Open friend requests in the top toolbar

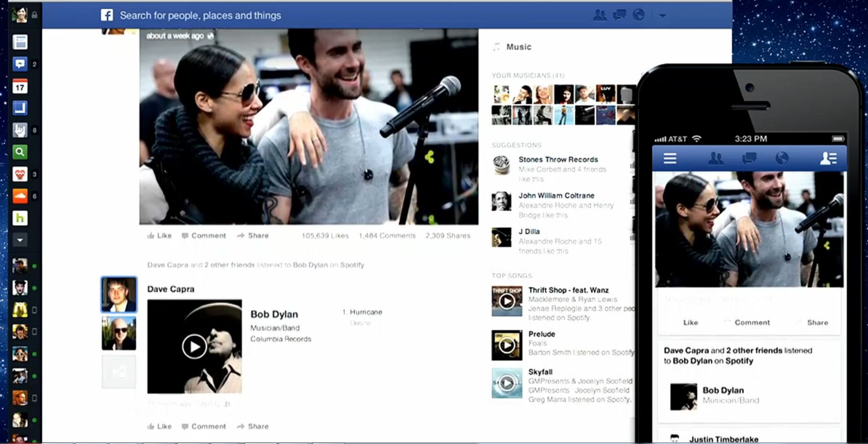[x=600, y=15]
